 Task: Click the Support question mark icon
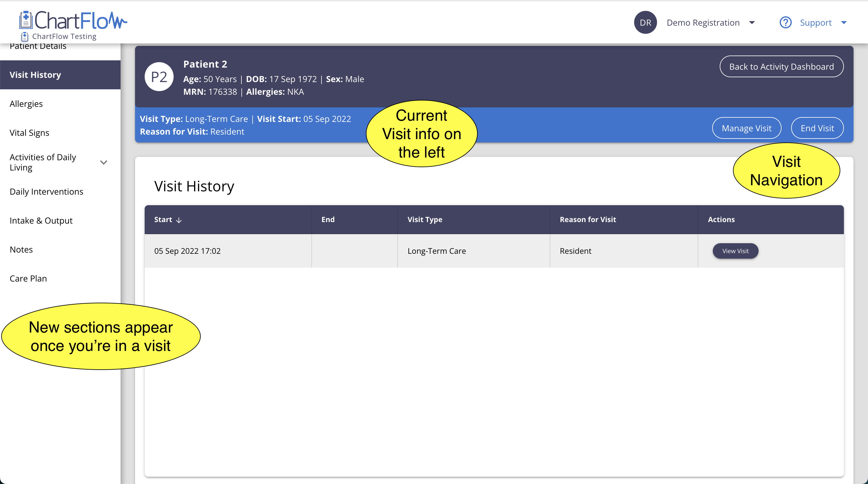click(785, 23)
